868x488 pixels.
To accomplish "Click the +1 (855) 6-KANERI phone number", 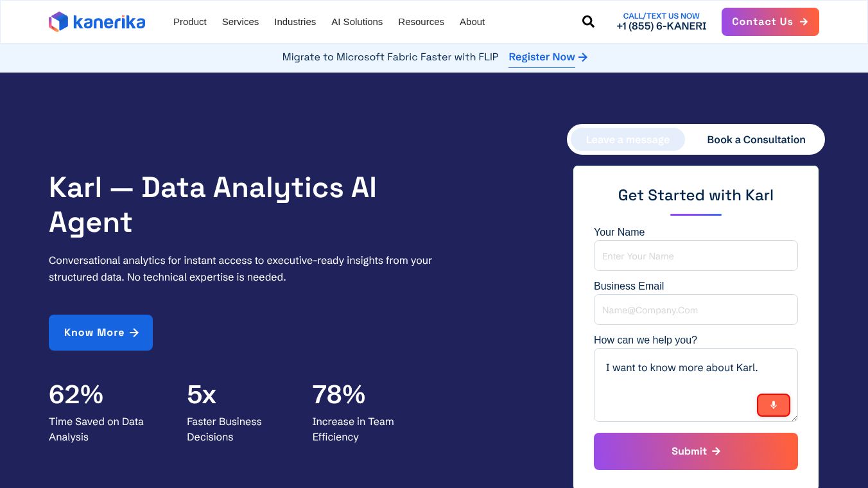I will click(x=661, y=26).
